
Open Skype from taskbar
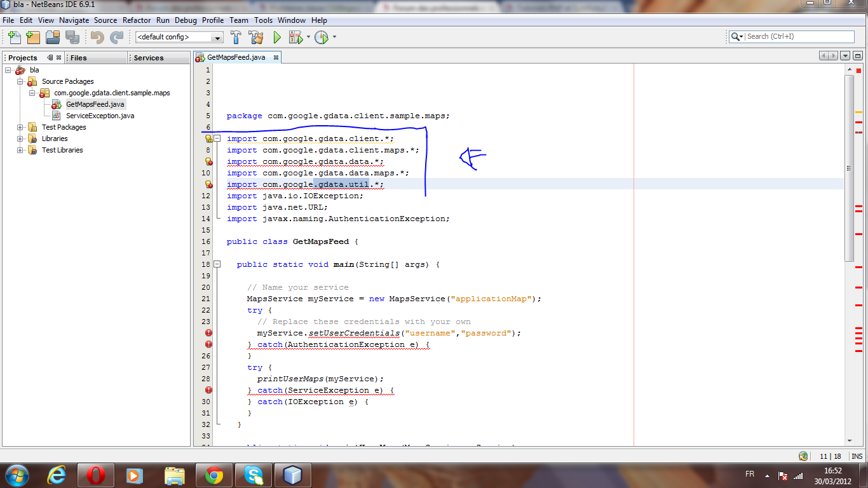(x=254, y=475)
